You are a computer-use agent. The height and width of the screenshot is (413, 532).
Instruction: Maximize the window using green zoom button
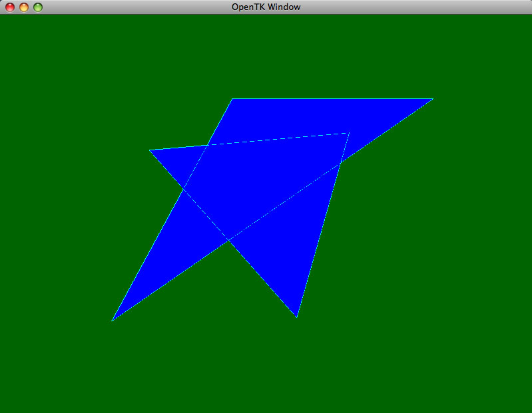point(38,7)
